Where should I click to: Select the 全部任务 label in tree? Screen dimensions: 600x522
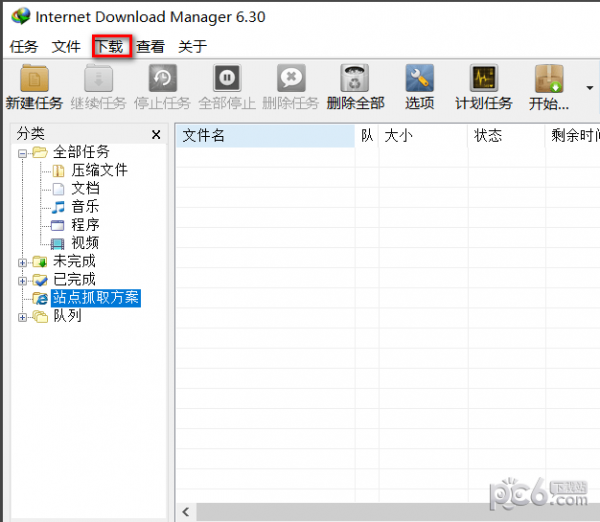click(81, 152)
